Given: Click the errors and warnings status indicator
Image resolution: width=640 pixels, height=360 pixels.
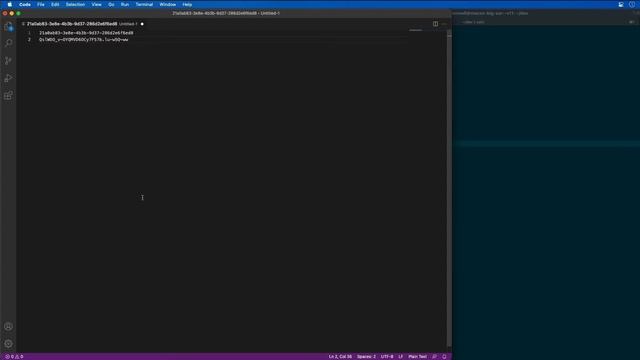Looking at the screenshot, I should [14, 357].
